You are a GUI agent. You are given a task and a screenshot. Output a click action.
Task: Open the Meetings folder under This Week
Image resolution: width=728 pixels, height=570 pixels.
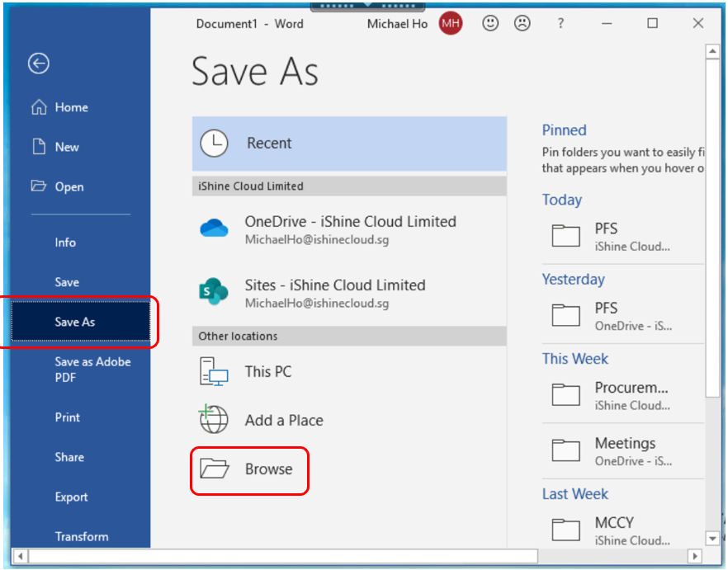[623, 450]
